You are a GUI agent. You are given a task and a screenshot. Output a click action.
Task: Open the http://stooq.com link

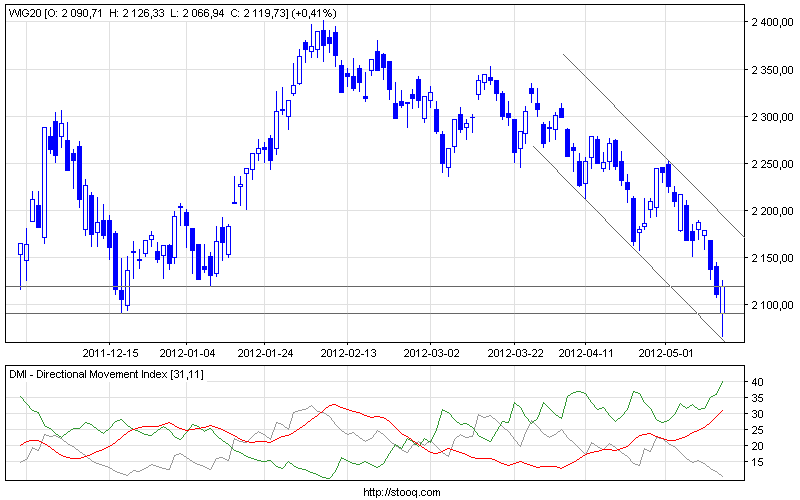[402, 492]
